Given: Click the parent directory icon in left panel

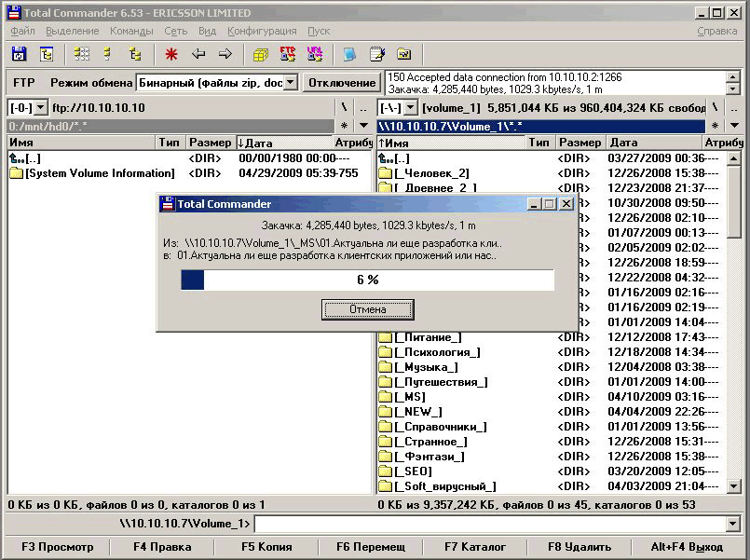Looking at the screenshot, I should click(17, 158).
